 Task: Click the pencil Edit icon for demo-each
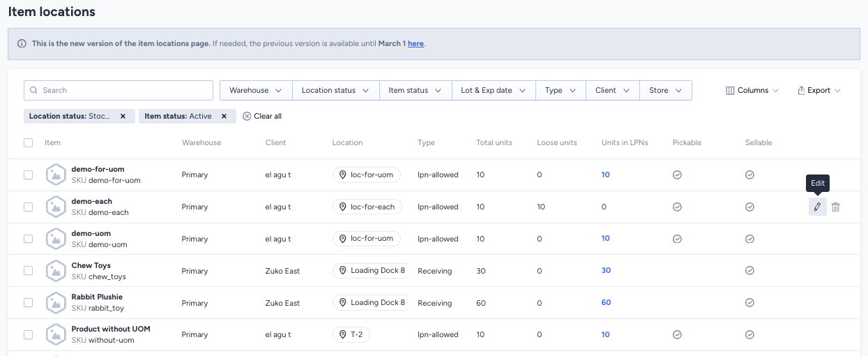coord(817,207)
